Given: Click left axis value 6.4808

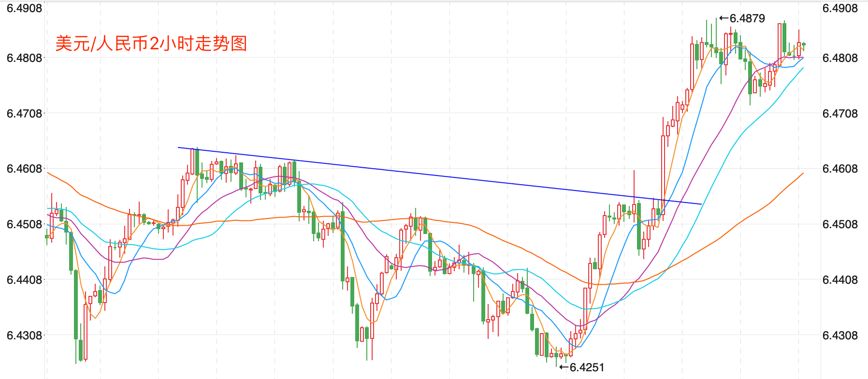Looking at the screenshot, I should point(24,58).
